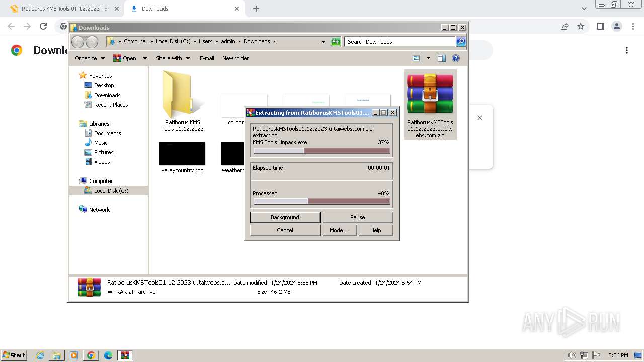Image resolution: width=644 pixels, height=362 pixels.
Task: Expand the Open dropdown arrow
Action: tap(145, 58)
